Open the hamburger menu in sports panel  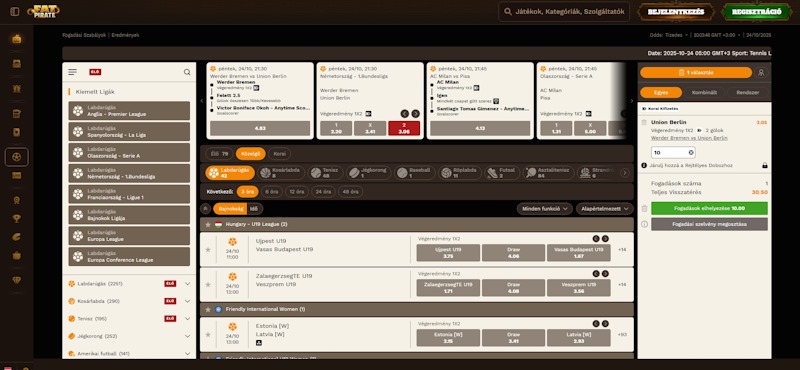coord(72,72)
